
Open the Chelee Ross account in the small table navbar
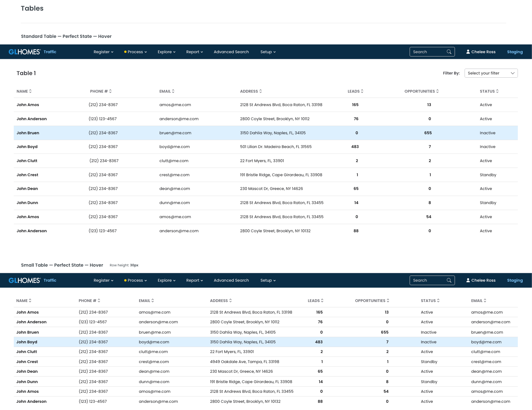481,280
